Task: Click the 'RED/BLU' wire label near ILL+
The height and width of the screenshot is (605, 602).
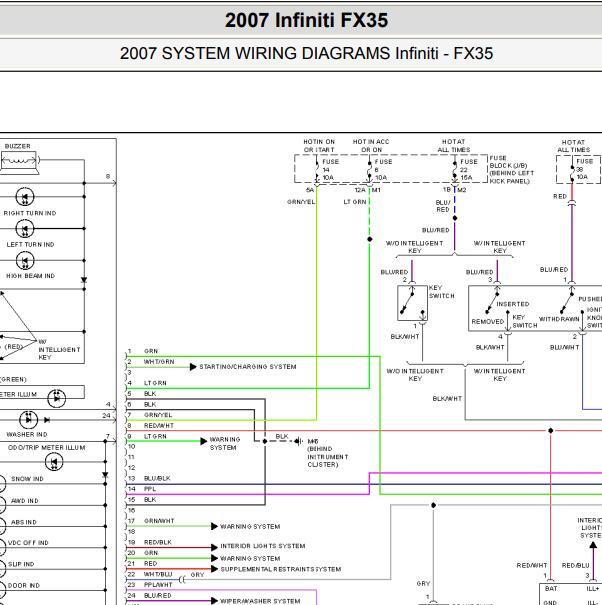Action: point(575,565)
